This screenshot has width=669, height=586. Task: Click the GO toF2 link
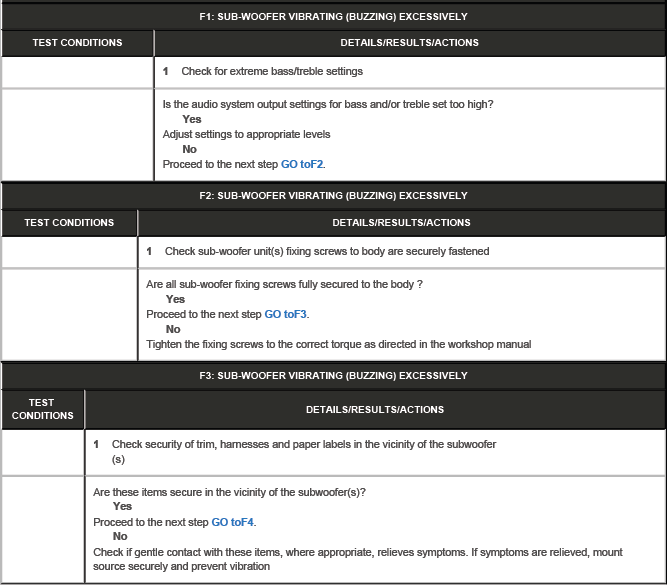coord(302,164)
